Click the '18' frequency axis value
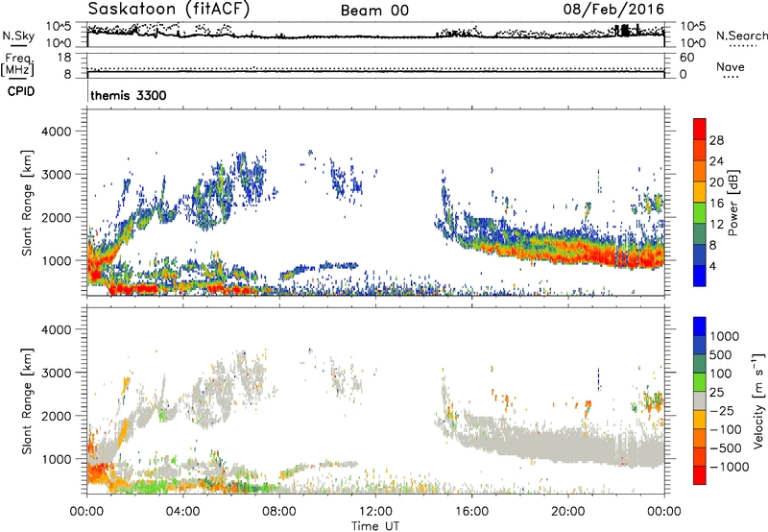The width and height of the screenshot is (768, 532). click(64, 58)
